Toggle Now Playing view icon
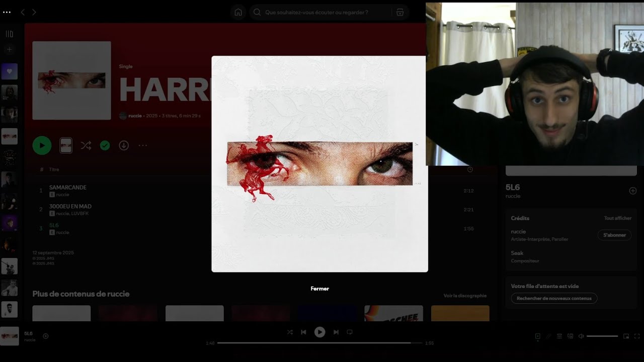Screen dimensions: 644x362 coord(538,336)
